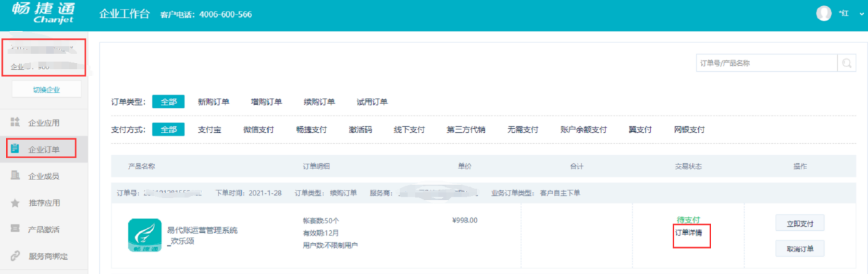
Task: Focus the 订单号/产品名称 search field
Action: tap(767, 63)
